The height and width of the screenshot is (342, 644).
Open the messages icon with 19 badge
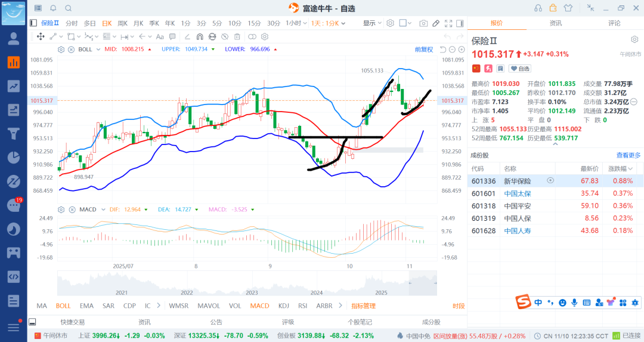click(13, 205)
